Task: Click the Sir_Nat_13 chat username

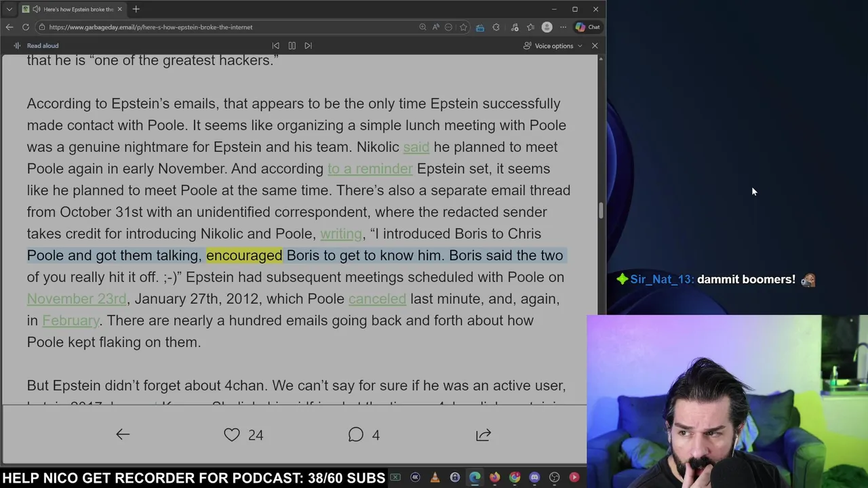Action: point(661,279)
